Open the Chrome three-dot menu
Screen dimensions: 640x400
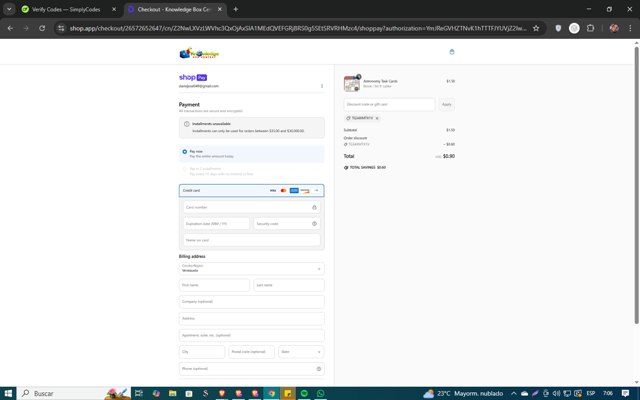tap(630, 28)
